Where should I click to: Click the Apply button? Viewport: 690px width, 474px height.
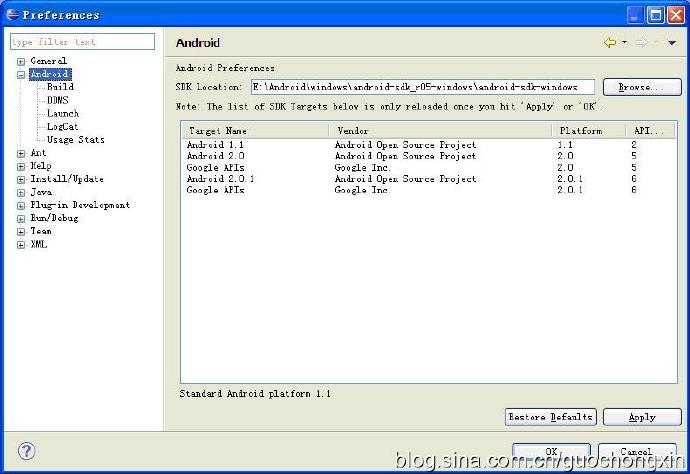642,416
